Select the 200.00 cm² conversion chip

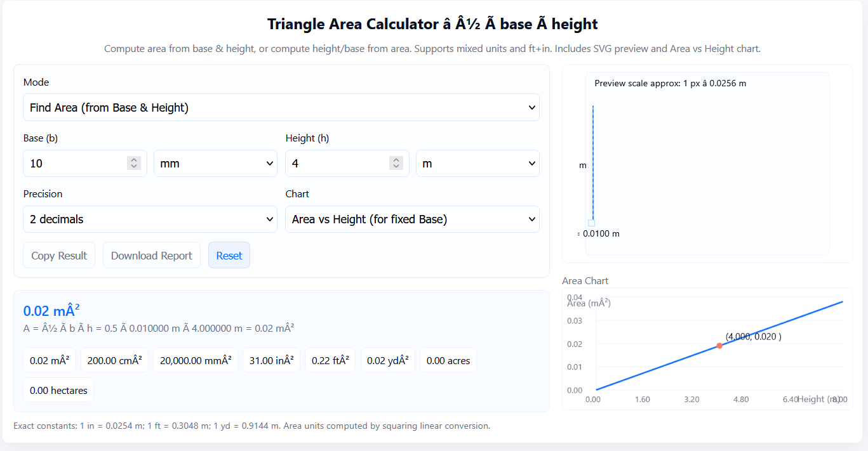tap(114, 360)
